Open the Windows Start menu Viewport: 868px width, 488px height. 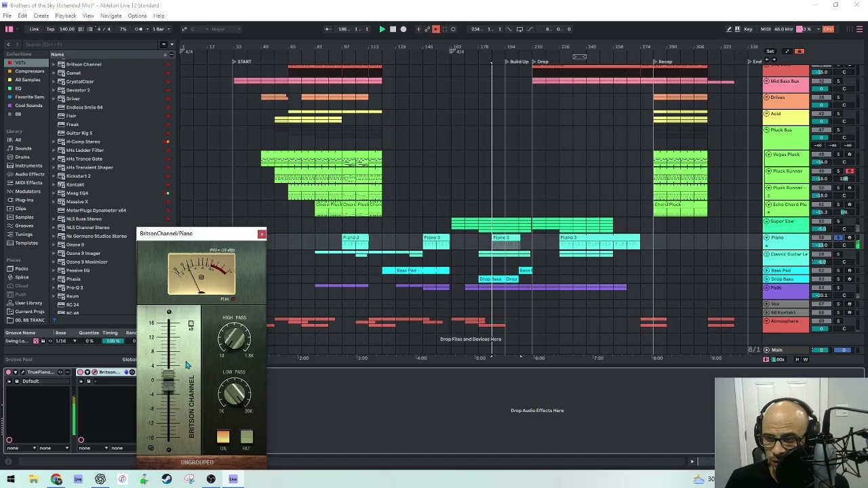tap(11, 479)
